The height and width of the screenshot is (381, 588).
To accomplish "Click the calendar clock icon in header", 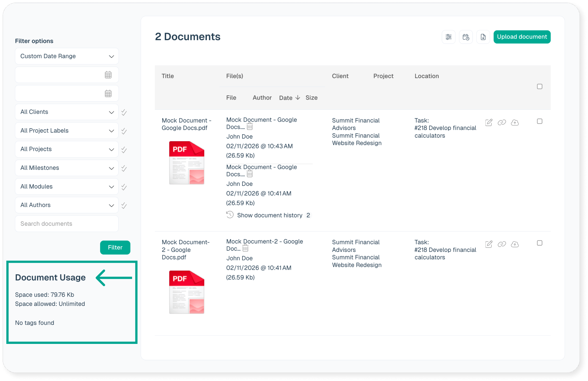I will point(466,37).
